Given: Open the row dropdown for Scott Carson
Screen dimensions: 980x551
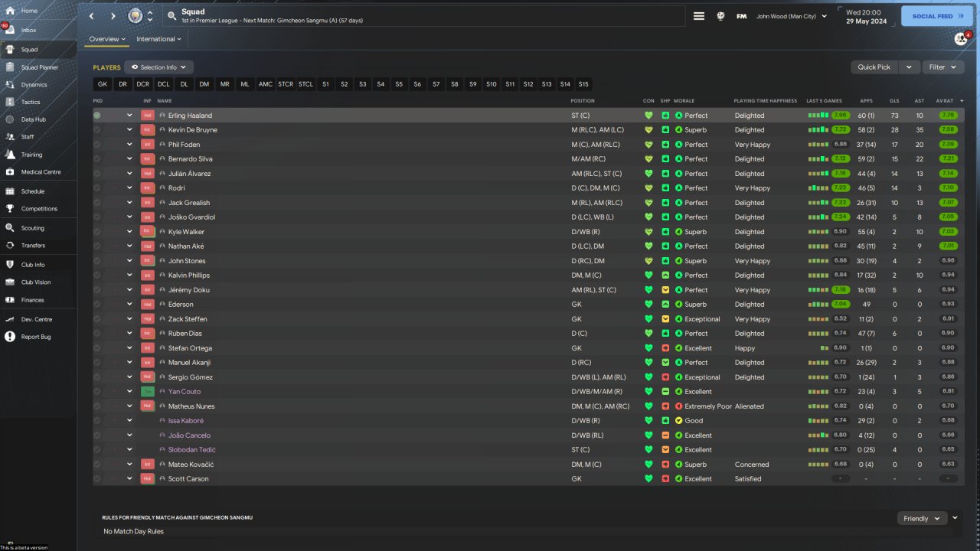Looking at the screenshot, I should pyautogui.click(x=129, y=479).
